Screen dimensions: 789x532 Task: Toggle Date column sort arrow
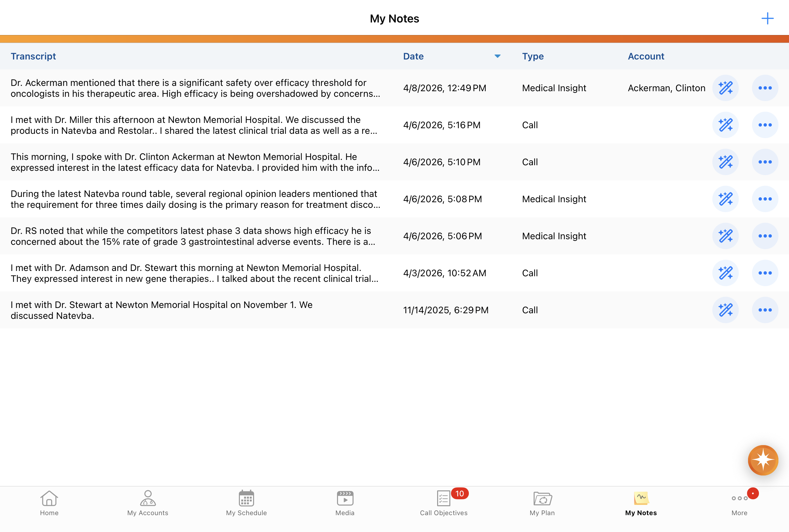pyautogui.click(x=497, y=56)
